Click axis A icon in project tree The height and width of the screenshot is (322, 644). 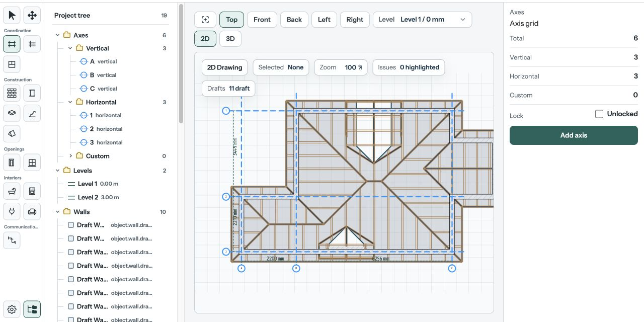coord(84,61)
